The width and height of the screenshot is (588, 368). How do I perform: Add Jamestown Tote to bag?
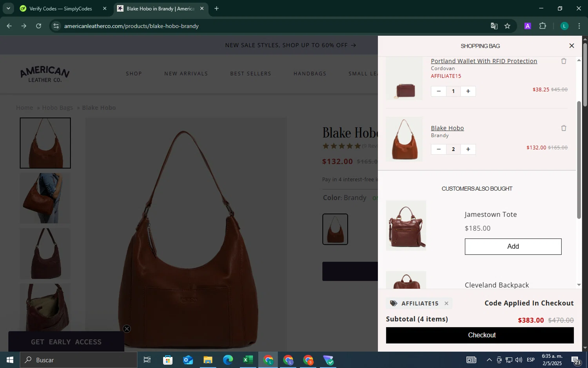pyautogui.click(x=513, y=246)
